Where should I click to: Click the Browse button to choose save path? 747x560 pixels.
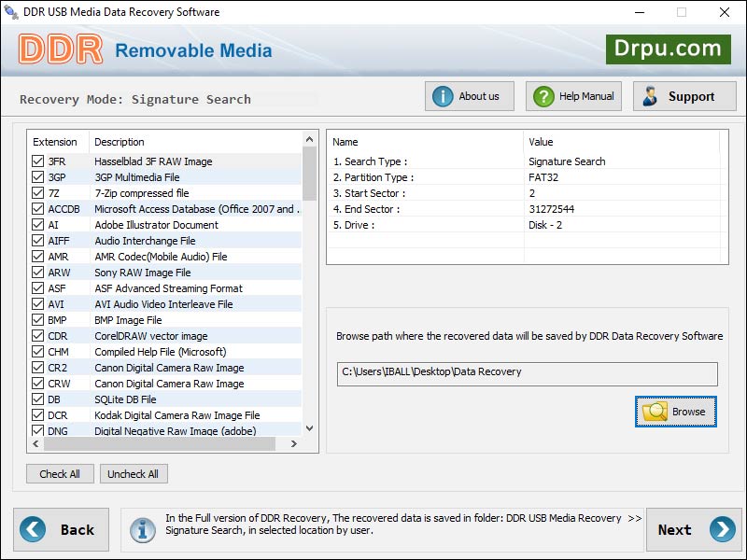tap(675, 411)
